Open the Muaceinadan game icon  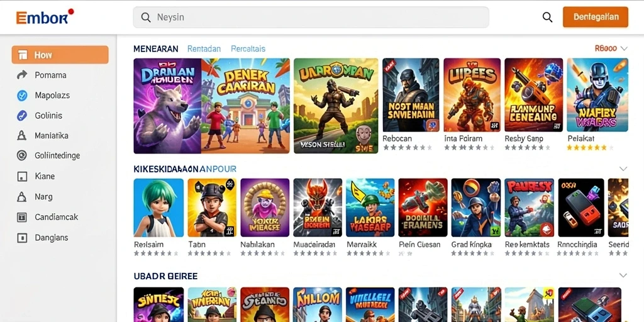pyautogui.click(x=318, y=208)
